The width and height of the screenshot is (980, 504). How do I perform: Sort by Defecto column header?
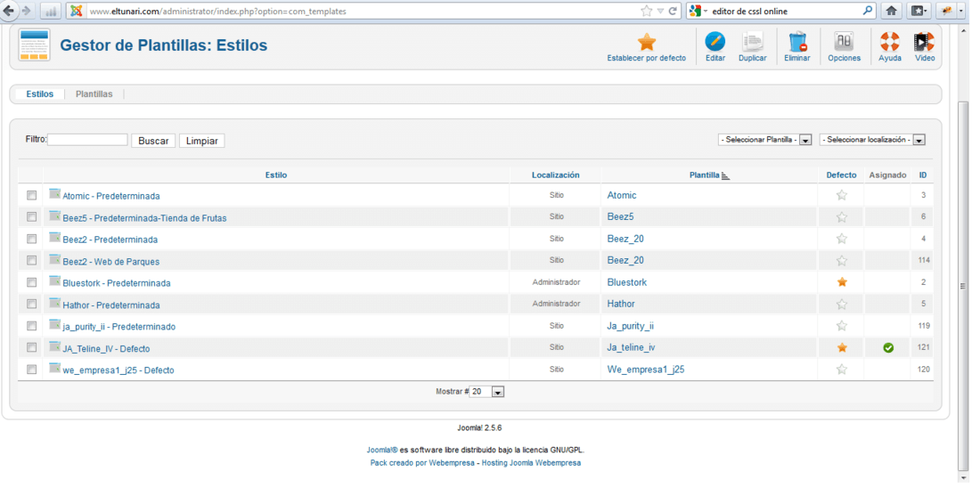(x=841, y=175)
